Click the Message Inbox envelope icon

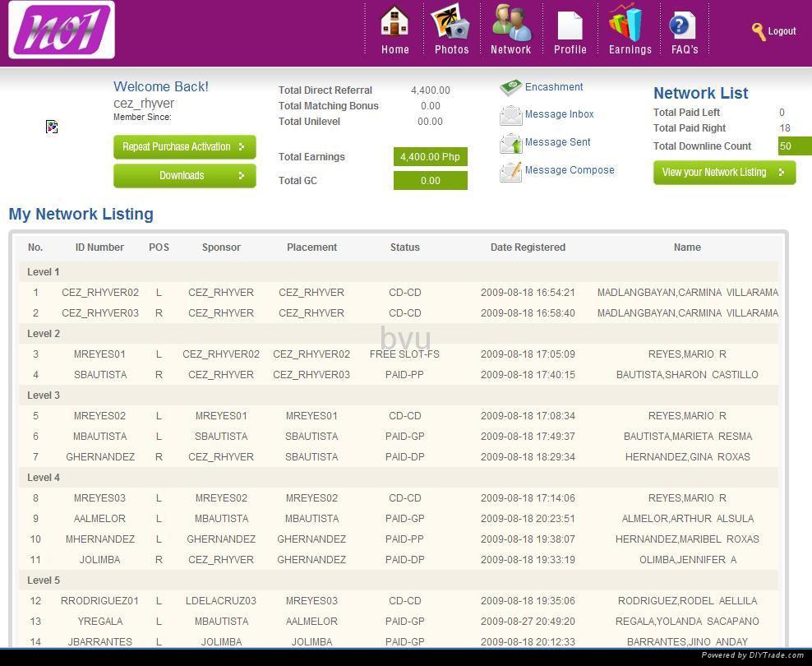(x=510, y=115)
